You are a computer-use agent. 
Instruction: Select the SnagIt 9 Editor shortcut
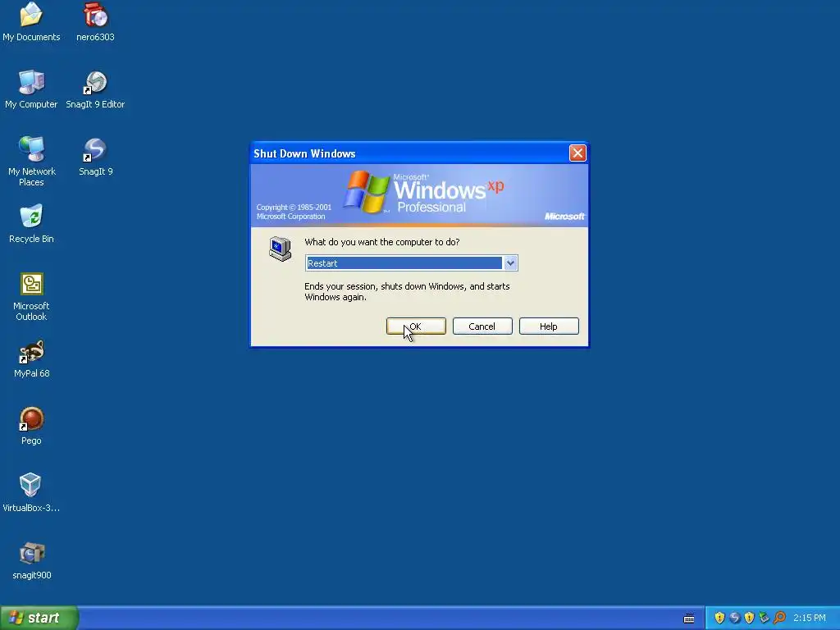pyautogui.click(x=95, y=89)
